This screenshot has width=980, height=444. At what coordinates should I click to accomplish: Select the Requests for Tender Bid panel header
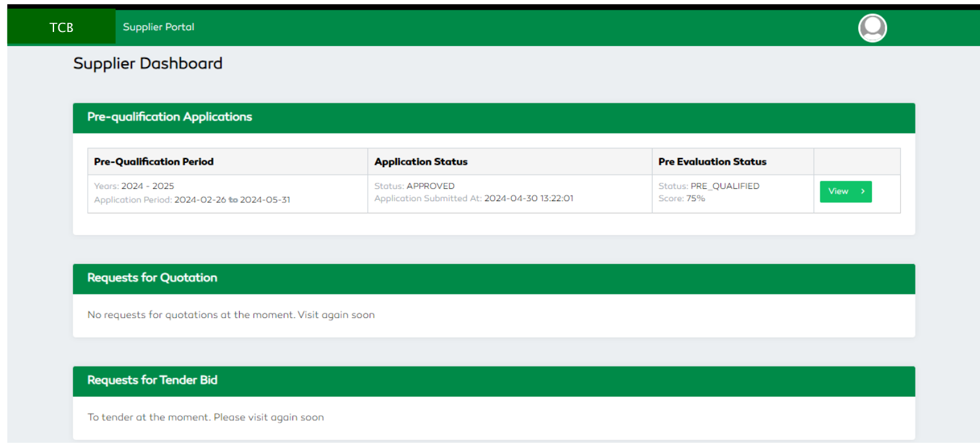(494, 381)
